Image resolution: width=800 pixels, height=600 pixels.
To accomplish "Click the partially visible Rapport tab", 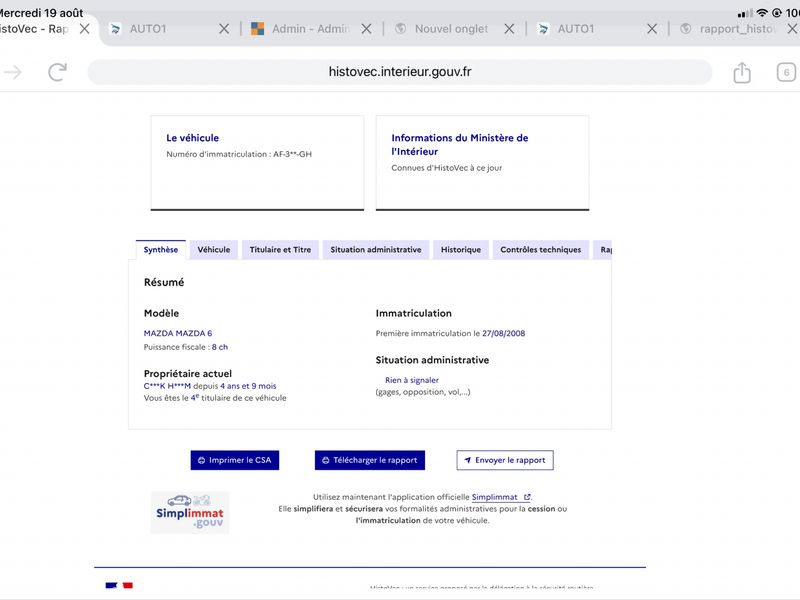I will (x=605, y=249).
